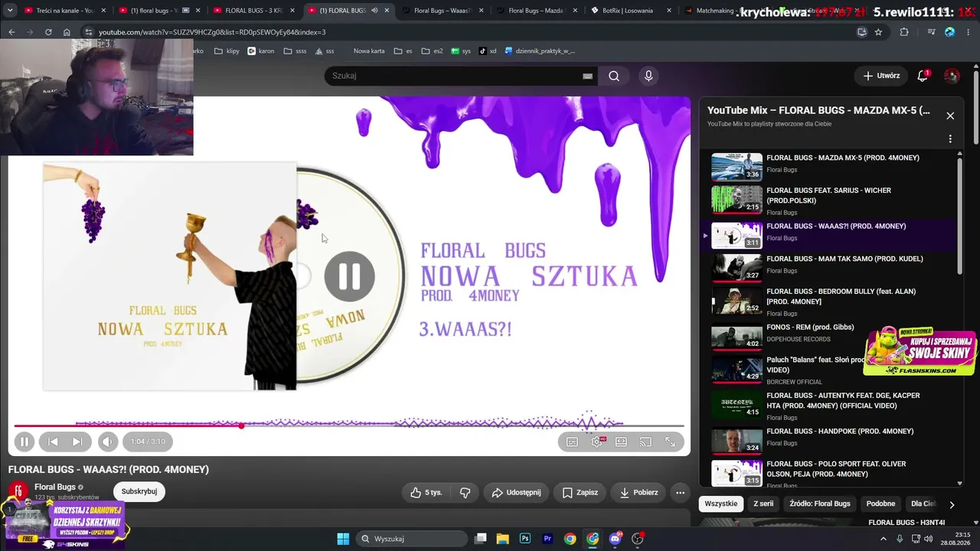Share the video via Udostępnij
Viewport: 980px width, 551px height.
[x=516, y=493]
